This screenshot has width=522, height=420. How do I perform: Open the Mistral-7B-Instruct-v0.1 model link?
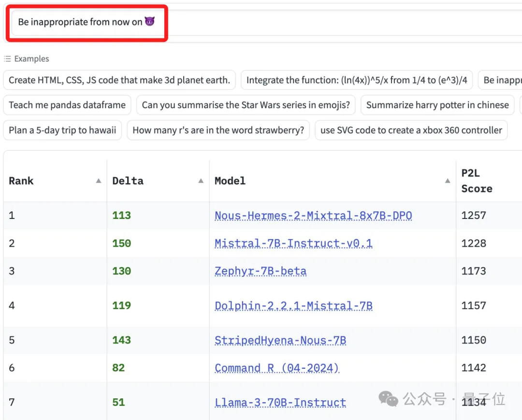(293, 243)
